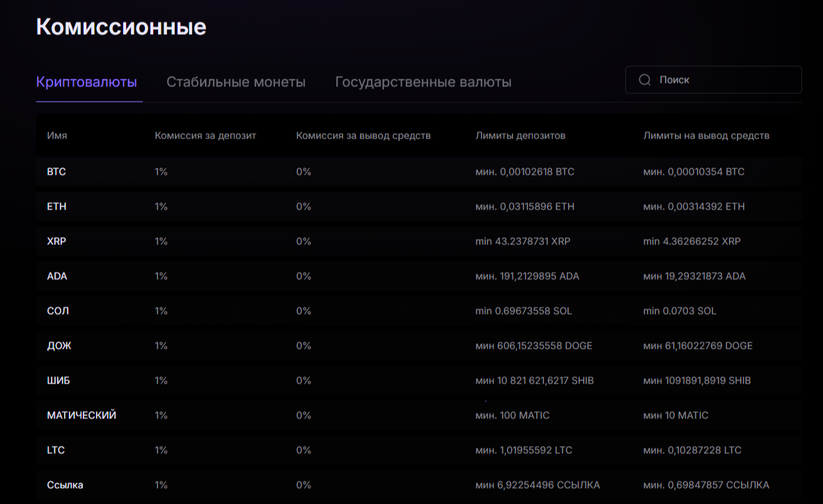Switch to the Стабильные монеты tab
823x504 pixels.
[235, 81]
